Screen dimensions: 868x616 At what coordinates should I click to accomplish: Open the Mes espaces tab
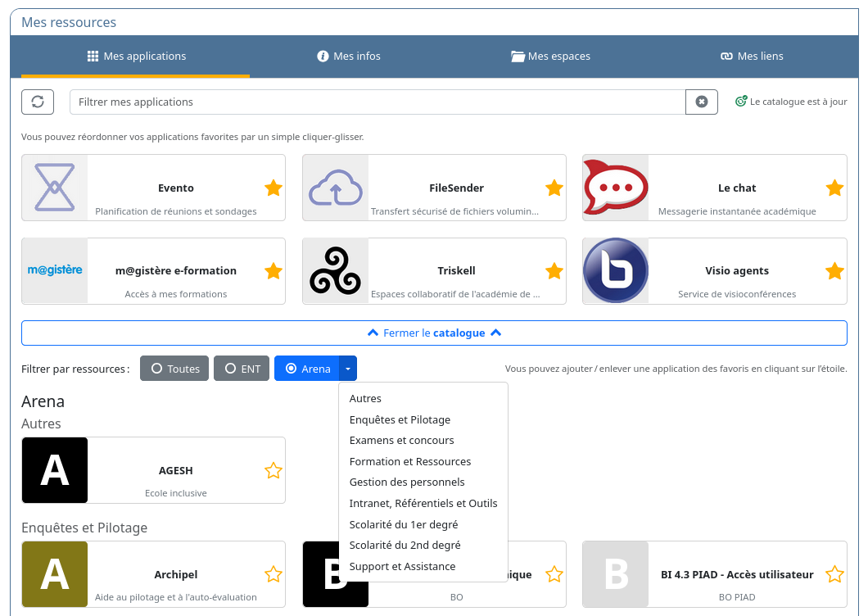tap(550, 57)
